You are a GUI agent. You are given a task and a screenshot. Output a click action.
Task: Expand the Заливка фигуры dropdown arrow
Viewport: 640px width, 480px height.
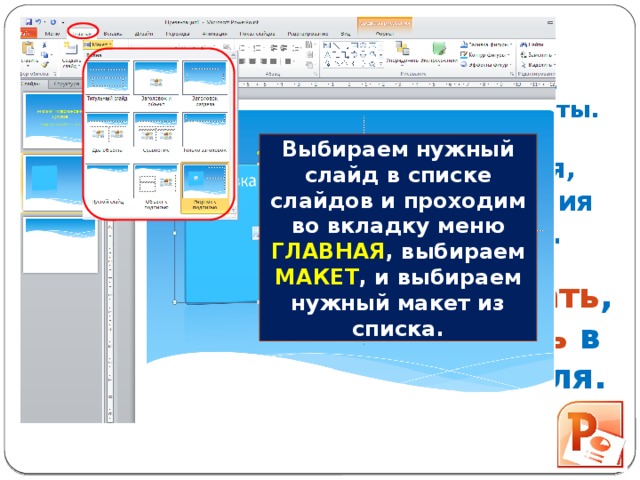[x=511, y=44]
